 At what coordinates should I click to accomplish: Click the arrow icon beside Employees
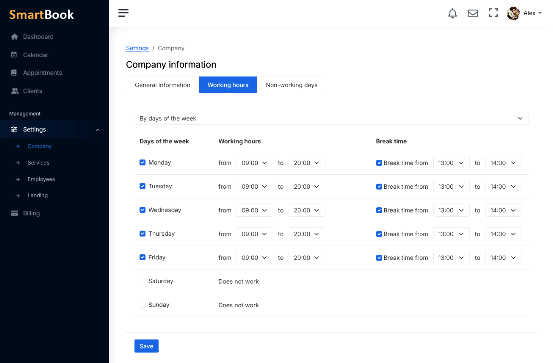point(18,179)
